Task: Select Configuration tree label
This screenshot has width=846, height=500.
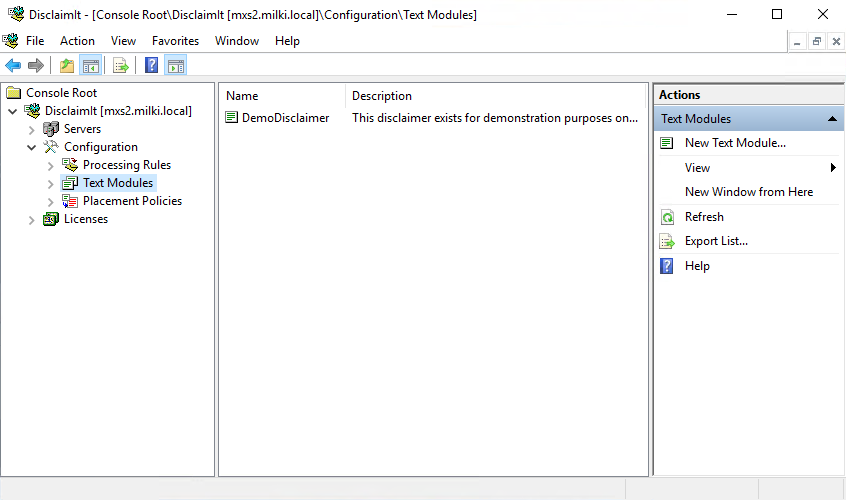Action: tap(101, 147)
